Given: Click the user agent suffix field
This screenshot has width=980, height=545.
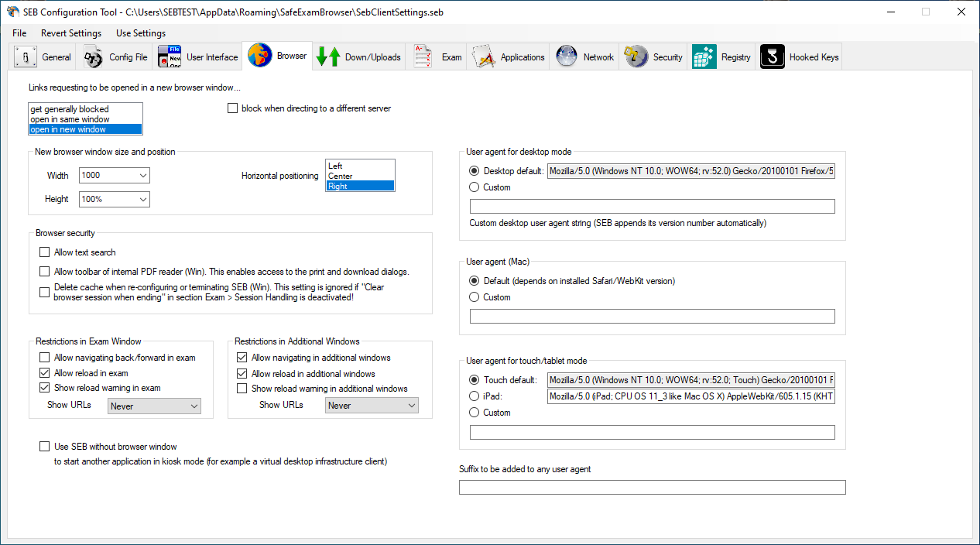Looking at the screenshot, I should tap(653, 488).
